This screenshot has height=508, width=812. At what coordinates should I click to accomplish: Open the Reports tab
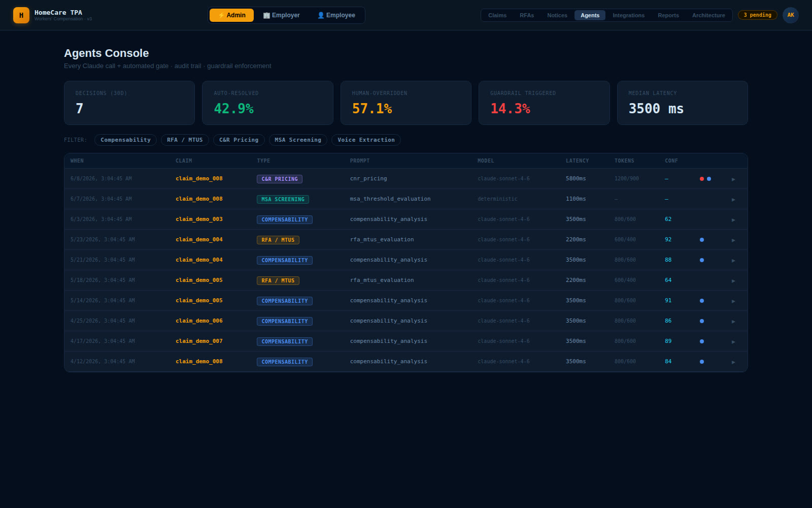668,15
